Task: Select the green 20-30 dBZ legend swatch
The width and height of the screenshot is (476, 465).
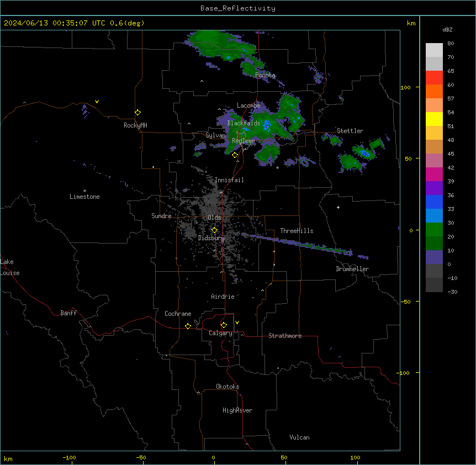Action: coord(434,230)
